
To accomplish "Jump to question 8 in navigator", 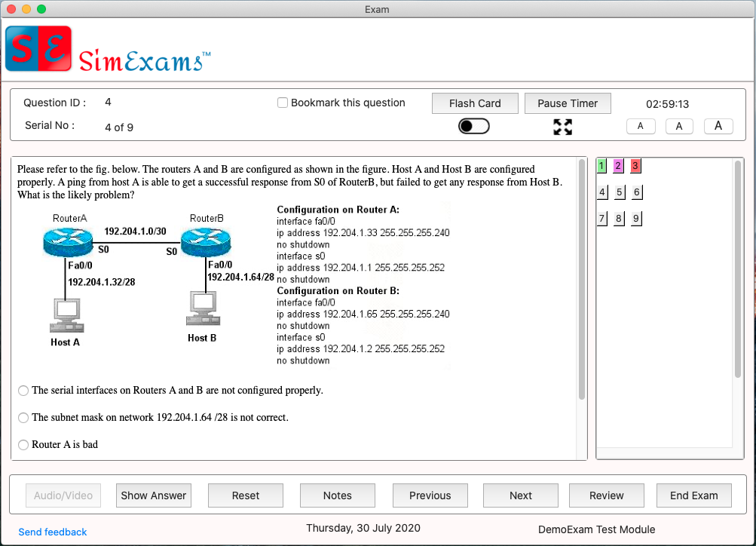I will tap(619, 219).
